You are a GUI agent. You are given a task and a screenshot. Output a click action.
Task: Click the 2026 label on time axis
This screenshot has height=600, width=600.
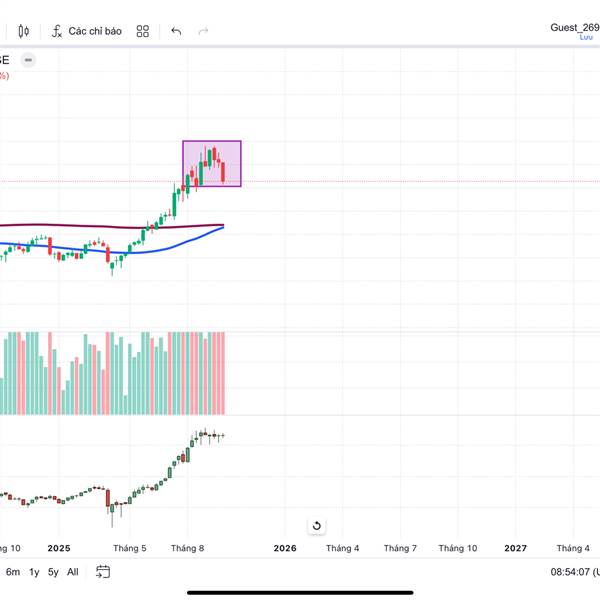click(285, 548)
